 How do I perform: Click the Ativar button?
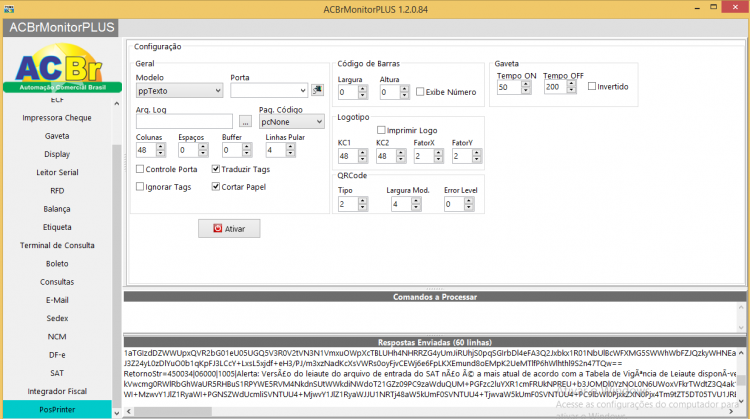pyautogui.click(x=229, y=229)
